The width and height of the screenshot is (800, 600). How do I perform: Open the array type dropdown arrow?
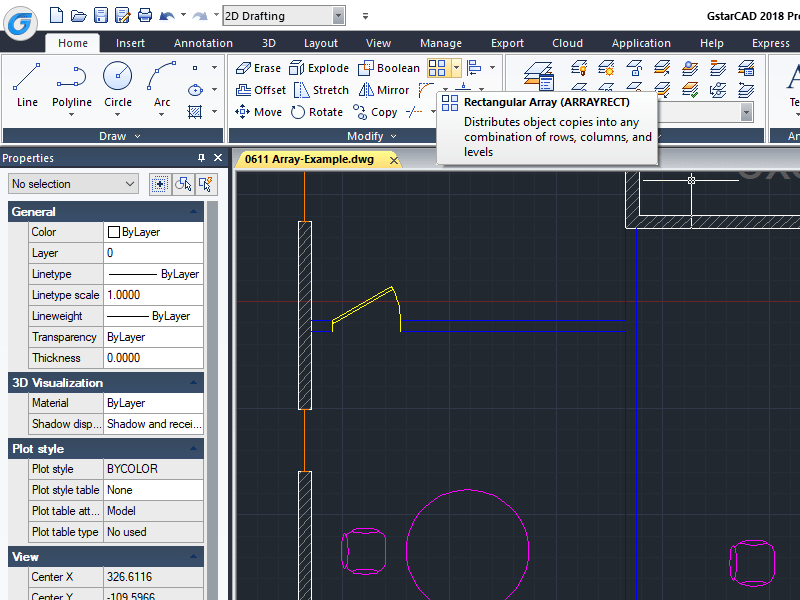[x=456, y=67]
